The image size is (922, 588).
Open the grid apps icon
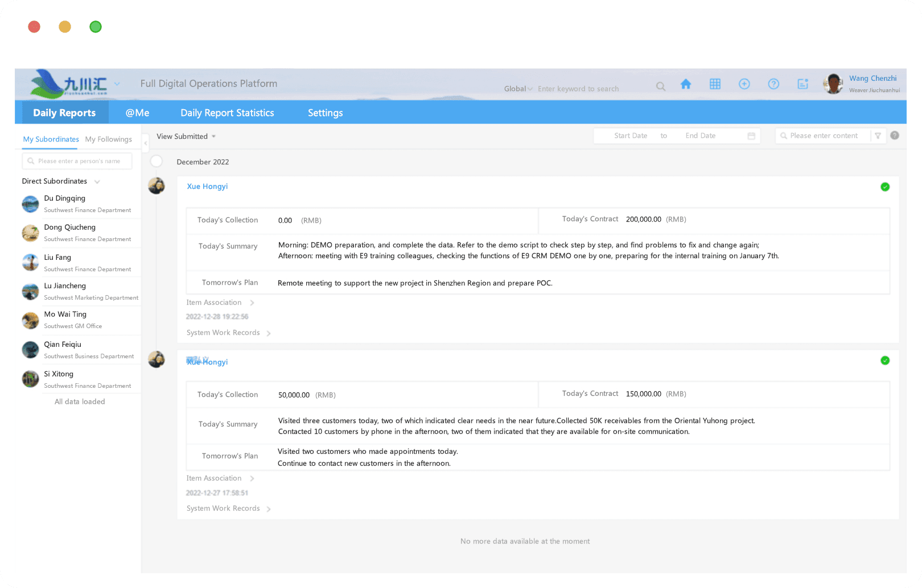coord(715,84)
